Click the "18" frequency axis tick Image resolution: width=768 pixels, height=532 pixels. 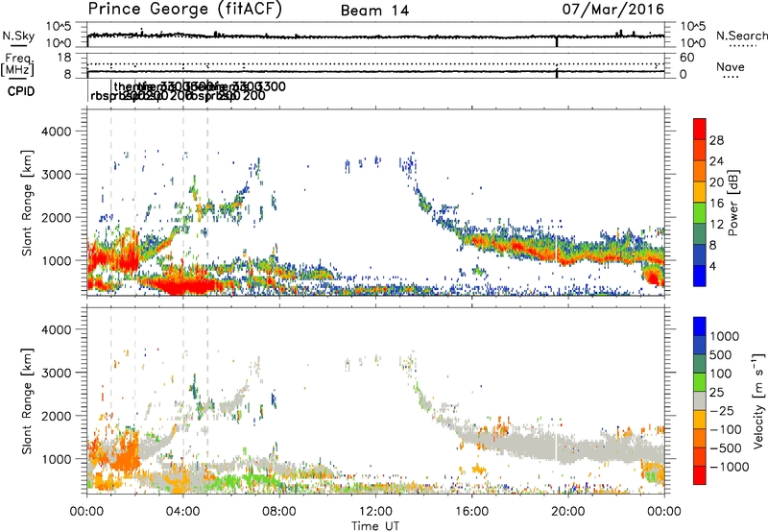click(x=64, y=58)
